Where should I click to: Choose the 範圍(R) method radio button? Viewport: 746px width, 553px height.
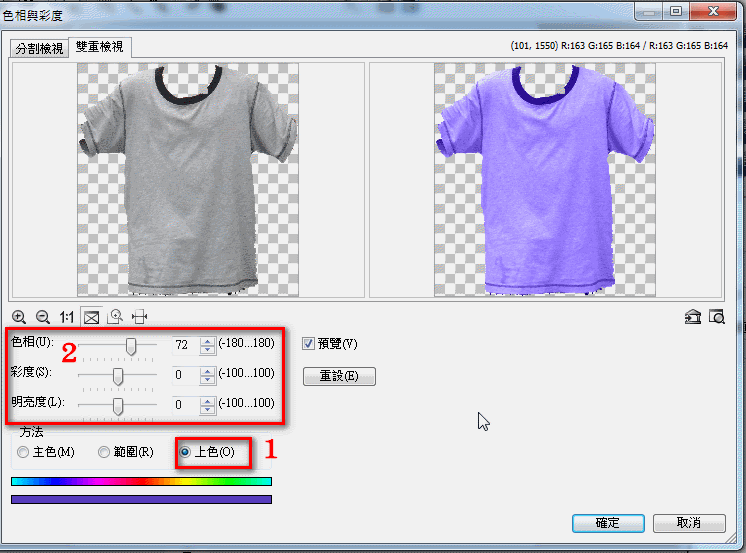[x=103, y=452]
